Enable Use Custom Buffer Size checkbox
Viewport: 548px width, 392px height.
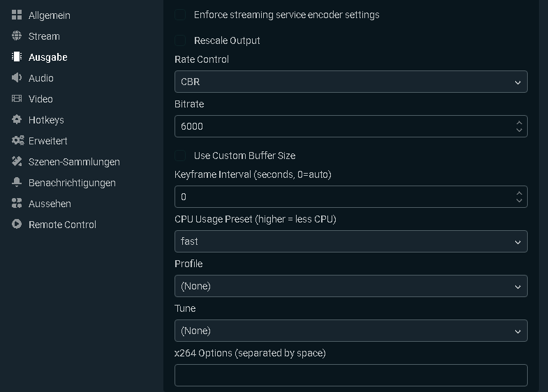[x=181, y=156]
